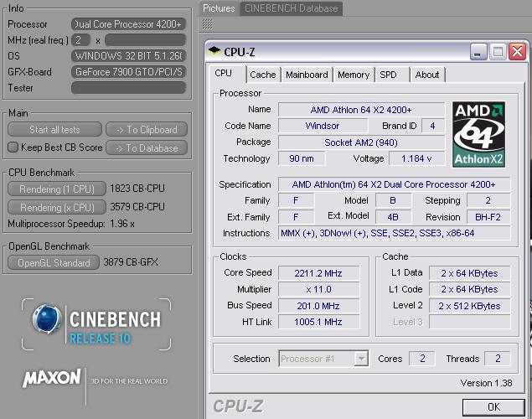Click the OS field showing WINDOWS 32 BIT
The height and width of the screenshot is (419, 532).
point(128,56)
